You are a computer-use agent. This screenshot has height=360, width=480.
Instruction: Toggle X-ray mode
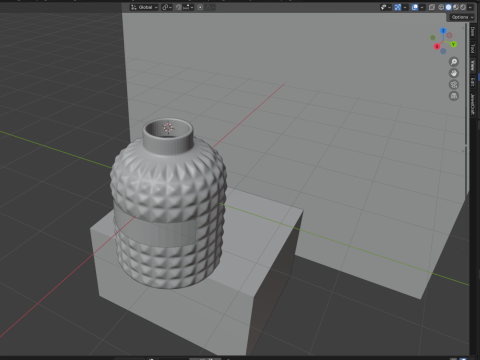(432, 7)
